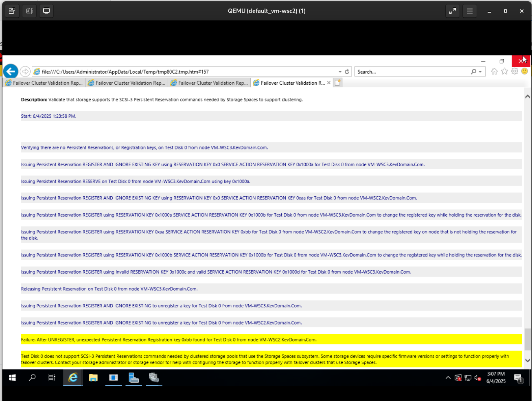
Task: Click the page's vertical scrollbar down arrow
Action: point(528,360)
